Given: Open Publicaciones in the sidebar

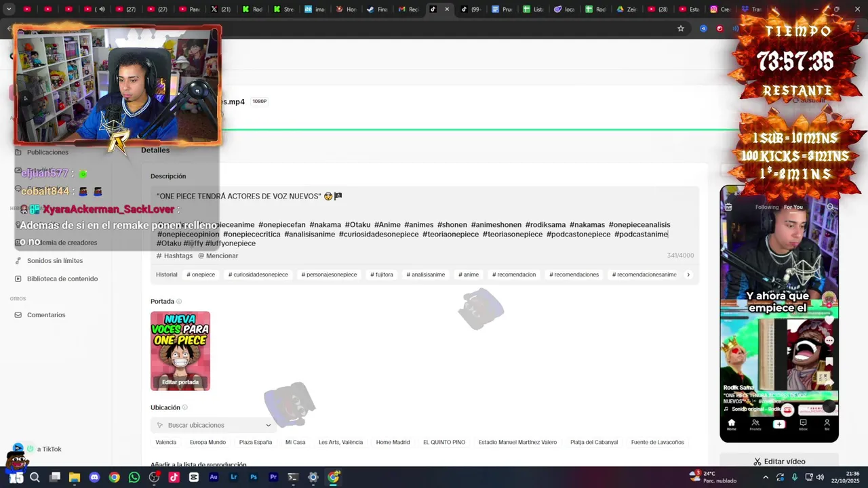Looking at the screenshot, I should 47,152.
